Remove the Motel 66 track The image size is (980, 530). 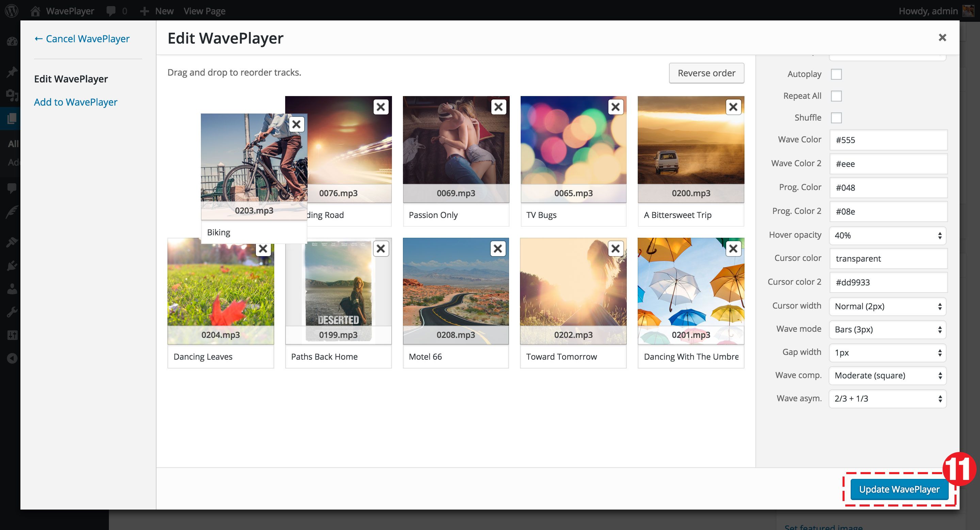(x=497, y=249)
